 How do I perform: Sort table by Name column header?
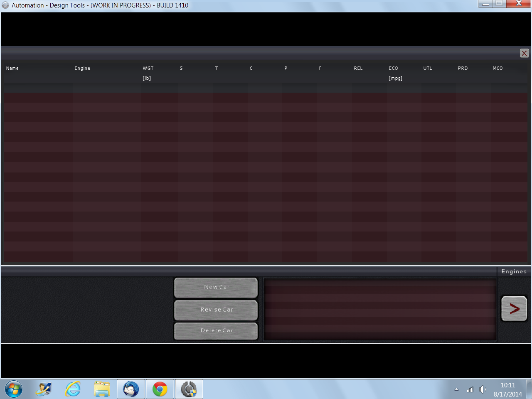(12, 68)
